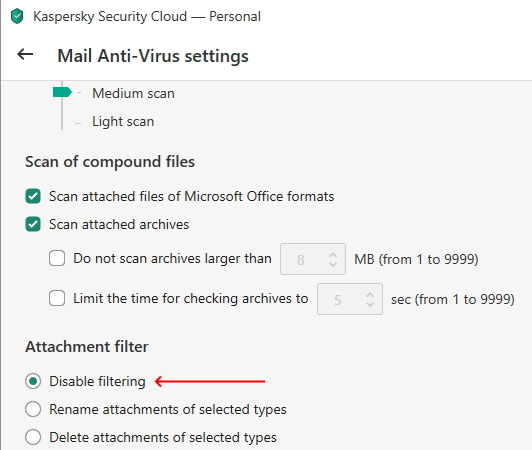This screenshot has height=450, width=532.
Task: Click the archive size MB input field
Action: pyautogui.click(x=313, y=259)
